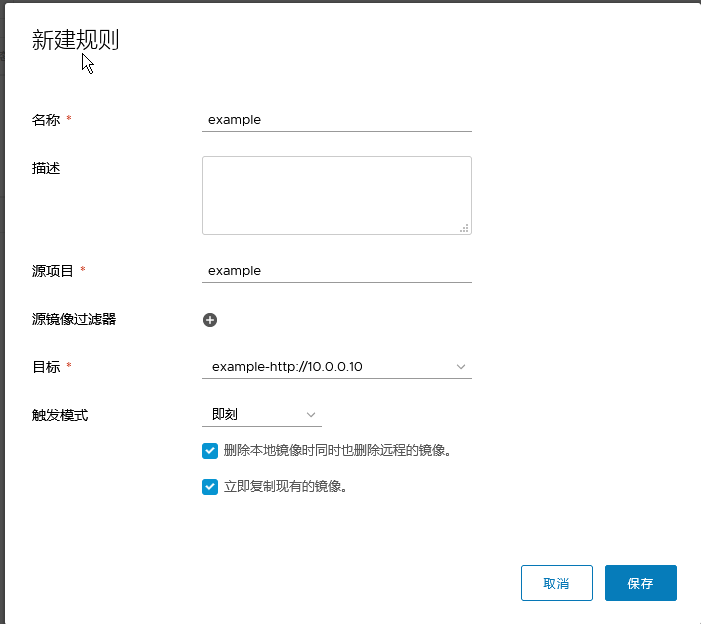Click the 描述 field label
Image resolution: width=701 pixels, height=624 pixels.
(x=46, y=168)
